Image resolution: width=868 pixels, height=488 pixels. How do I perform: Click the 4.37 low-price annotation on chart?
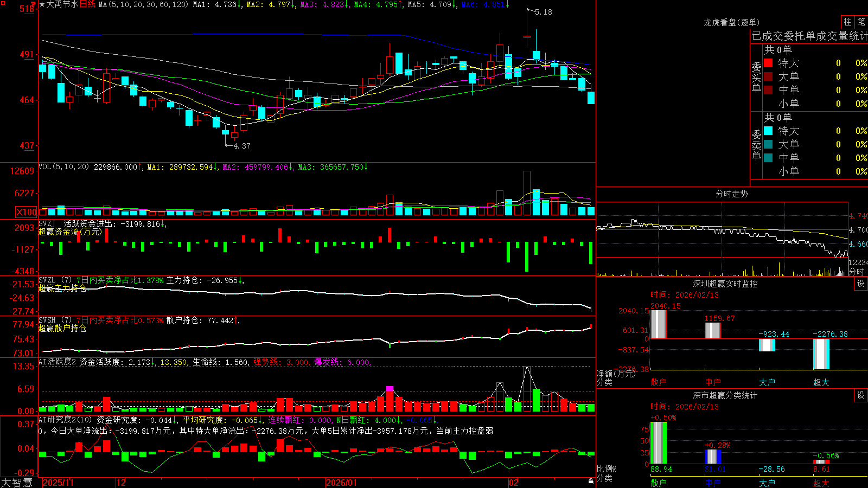[242, 146]
